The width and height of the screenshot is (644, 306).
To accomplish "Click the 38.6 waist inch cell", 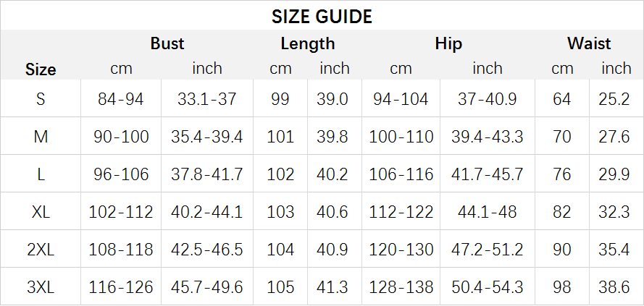I will pyautogui.click(x=614, y=287).
